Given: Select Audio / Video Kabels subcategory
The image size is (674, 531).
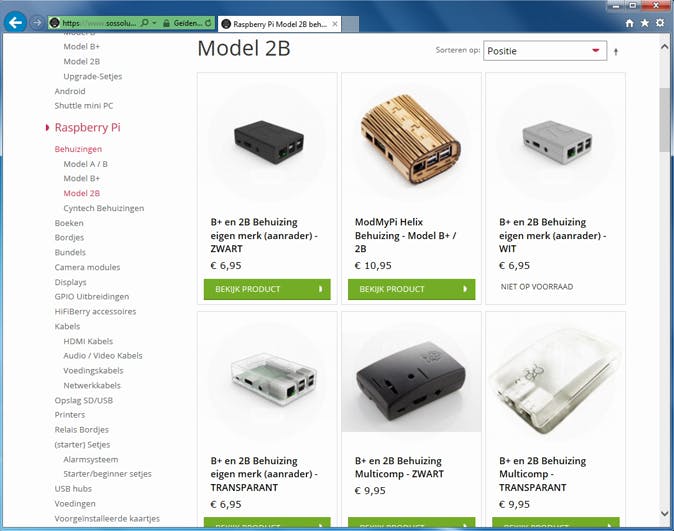Looking at the screenshot, I should 103,356.
